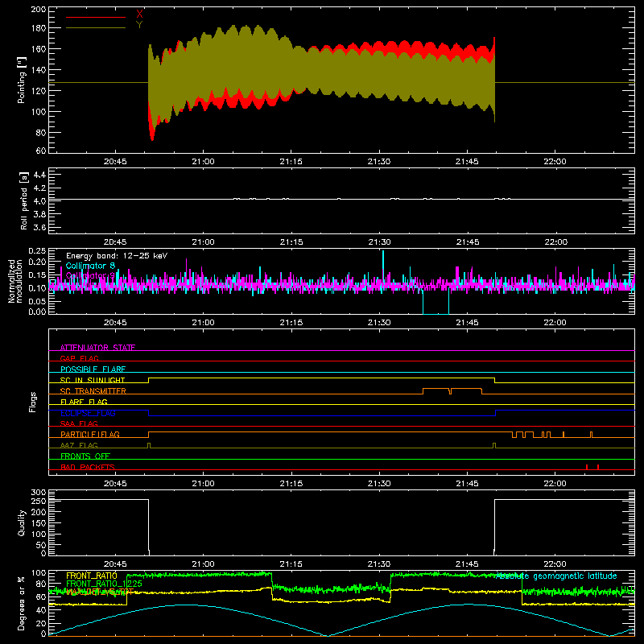Click the ATTENUATOR_STATE flag label
The height and width of the screenshot is (644, 644).
(x=97, y=348)
